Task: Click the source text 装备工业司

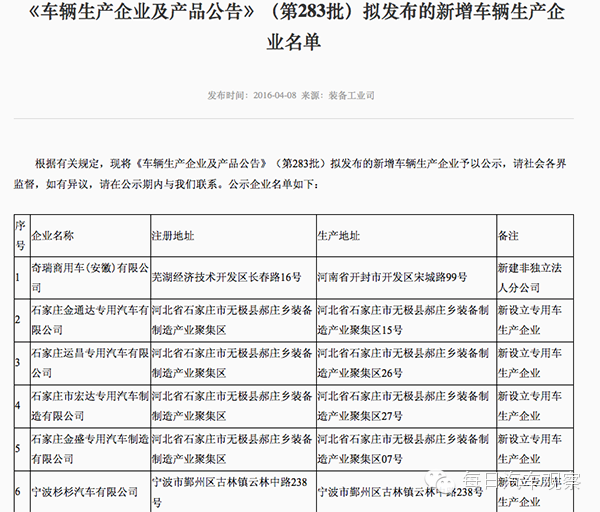Action: click(x=351, y=95)
